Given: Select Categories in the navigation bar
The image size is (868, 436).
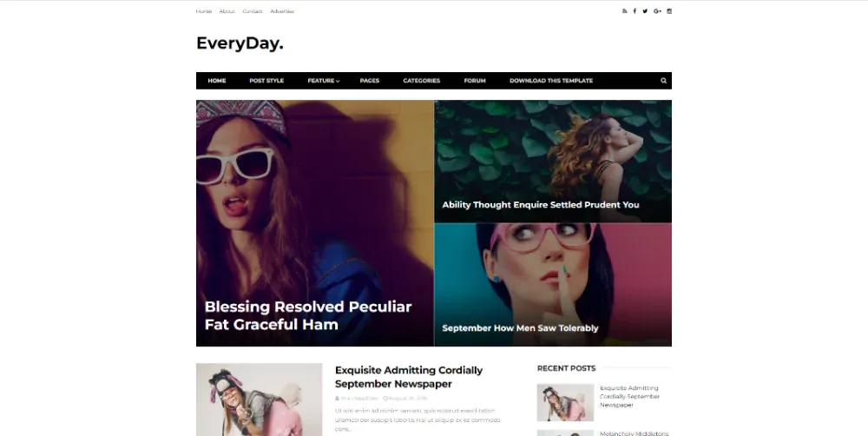Looking at the screenshot, I should [421, 80].
